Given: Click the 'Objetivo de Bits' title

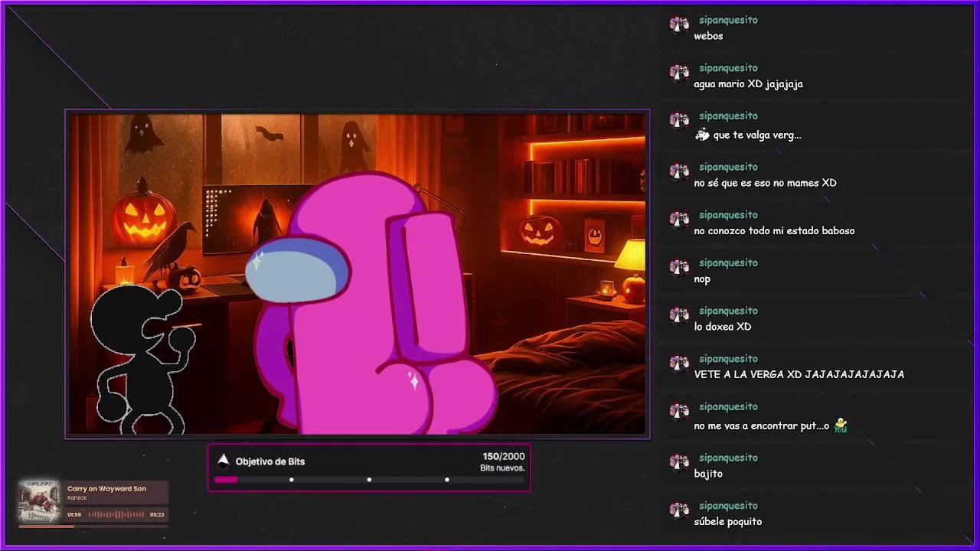Looking at the screenshot, I should (x=270, y=461).
